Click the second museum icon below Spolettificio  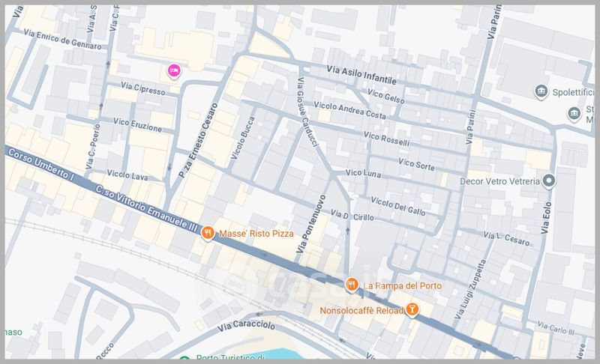(x=574, y=114)
